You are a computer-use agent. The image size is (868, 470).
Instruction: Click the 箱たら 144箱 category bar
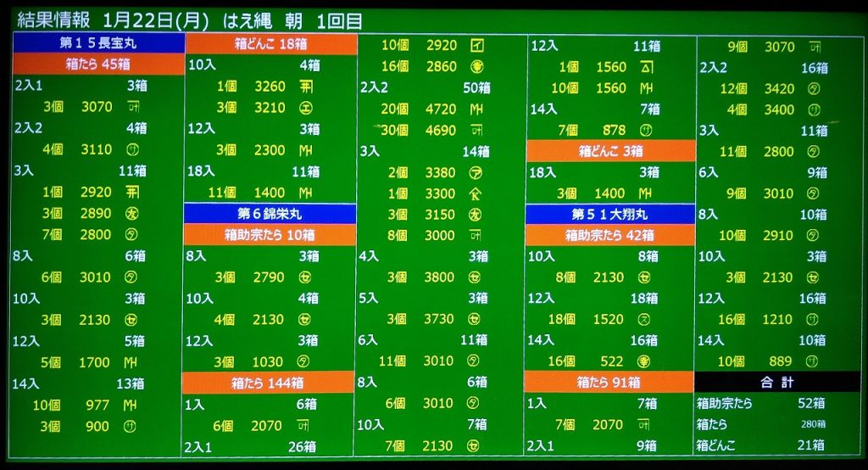point(269,383)
